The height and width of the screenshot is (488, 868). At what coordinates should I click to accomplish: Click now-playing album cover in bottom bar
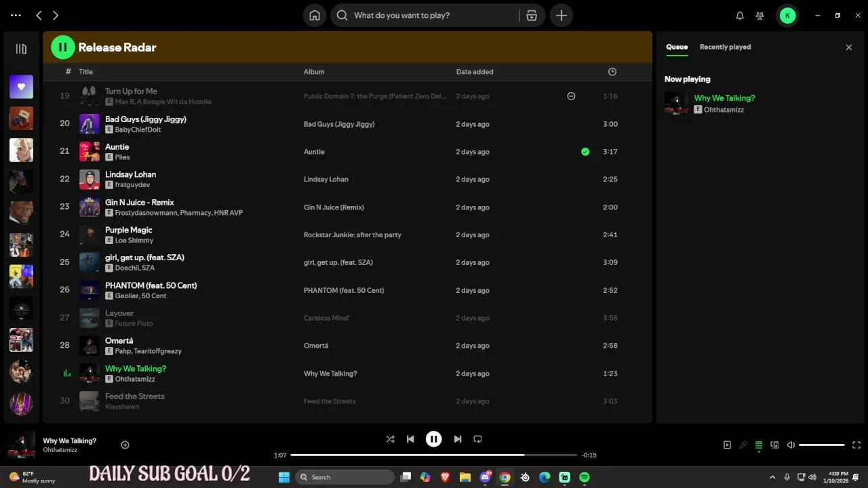21,445
